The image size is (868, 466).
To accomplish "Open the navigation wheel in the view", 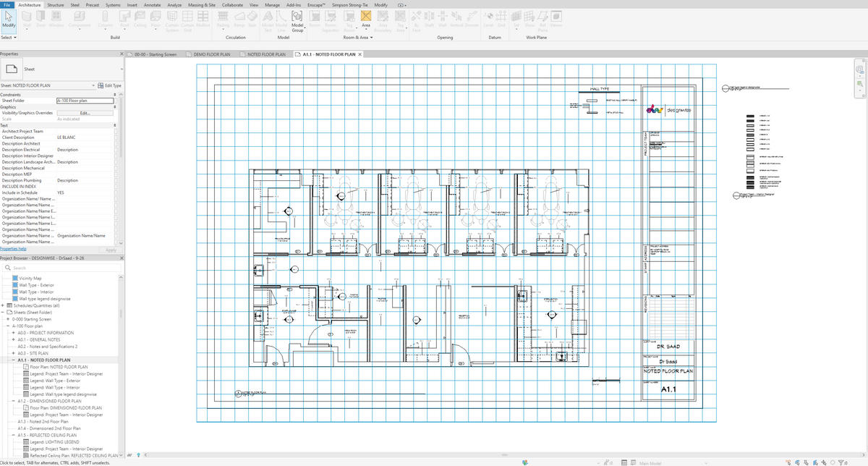I will pyautogui.click(x=859, y=69).
